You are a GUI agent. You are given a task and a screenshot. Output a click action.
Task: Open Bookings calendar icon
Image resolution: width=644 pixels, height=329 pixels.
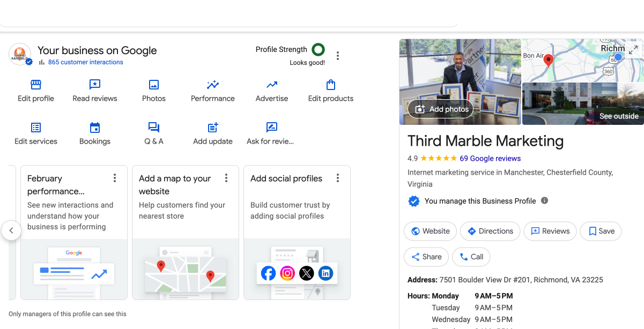coord(95,128)
